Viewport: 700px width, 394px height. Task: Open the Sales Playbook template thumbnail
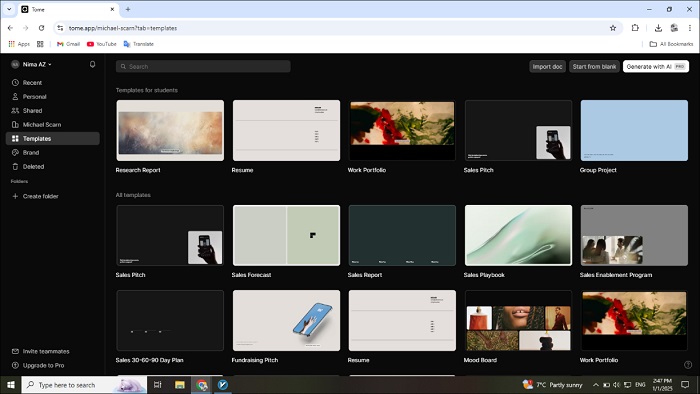pyautogui.click(x=518, y=235)
